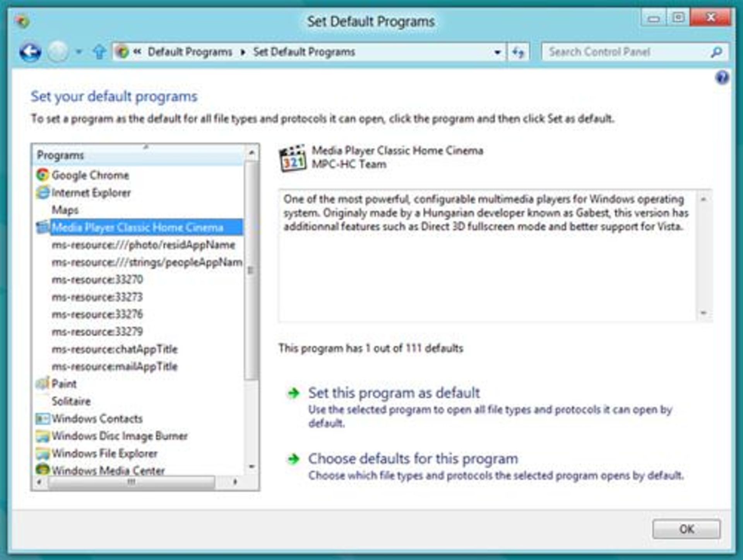This screenshot has width=743, height=560.
Task: Select the ms-resource:mailAppTitle entry
Action: point(115,367)
